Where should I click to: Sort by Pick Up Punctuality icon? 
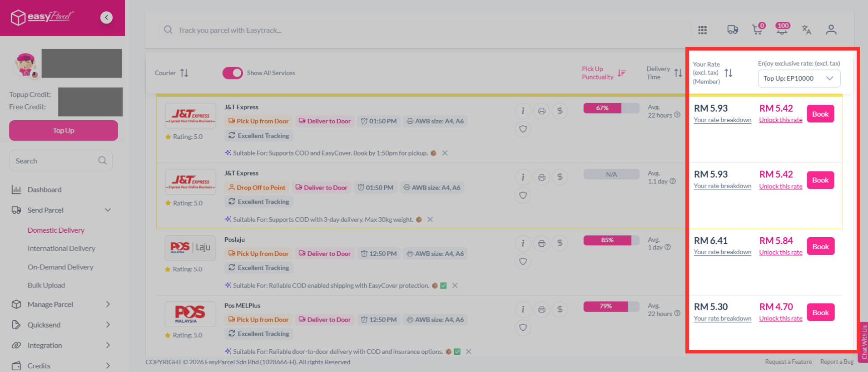622,73
